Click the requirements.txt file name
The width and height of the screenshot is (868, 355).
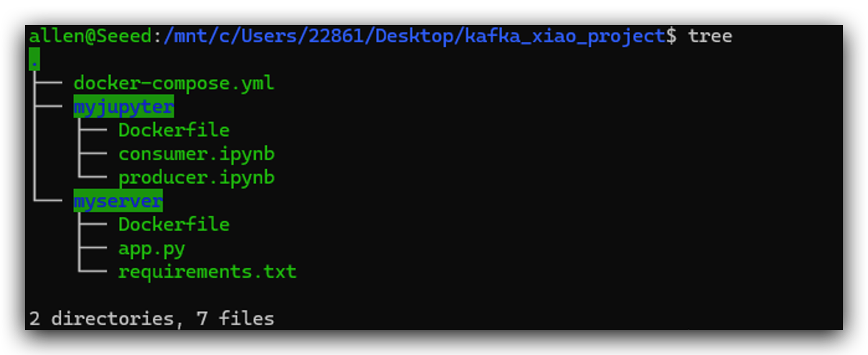pyautogui.click(x=207, y=272)
